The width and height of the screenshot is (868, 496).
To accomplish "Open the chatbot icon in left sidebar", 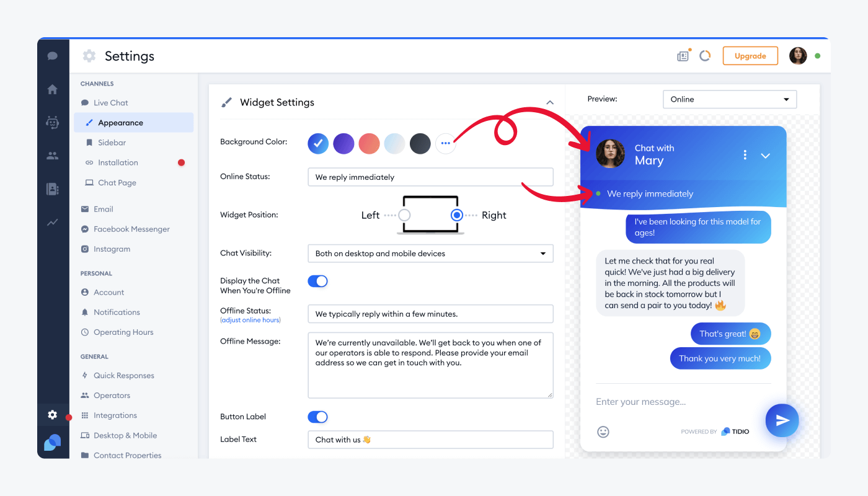I will [53, 123].
